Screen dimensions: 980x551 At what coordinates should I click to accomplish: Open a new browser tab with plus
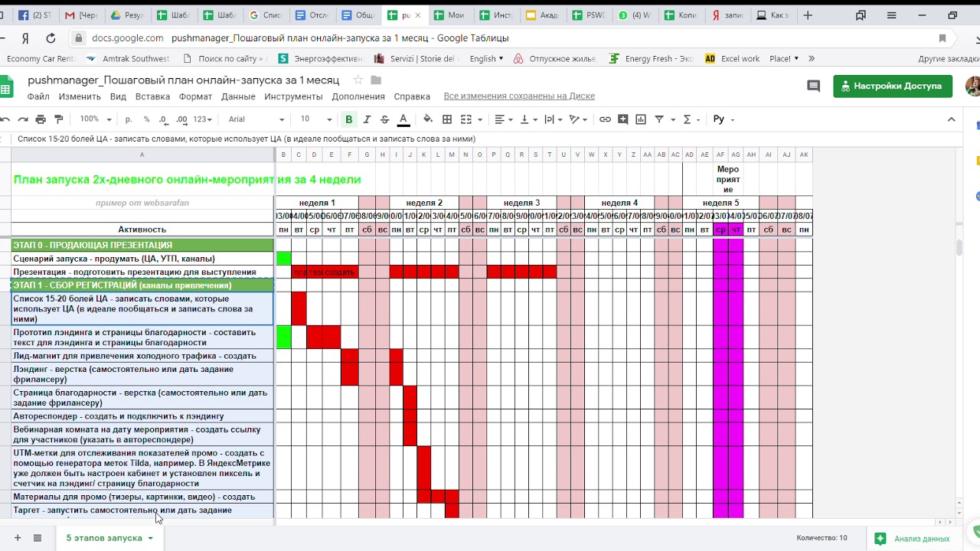pos(808,15)
